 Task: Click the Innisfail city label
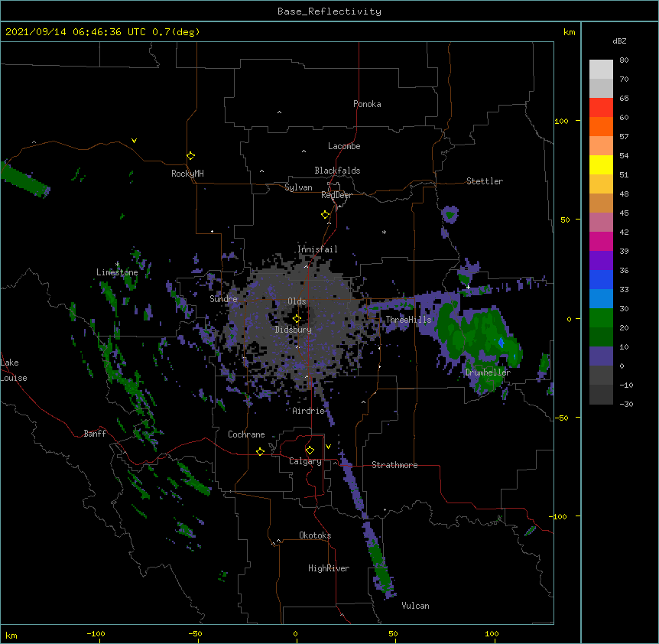pyautogui.click(x=317, y=249)
